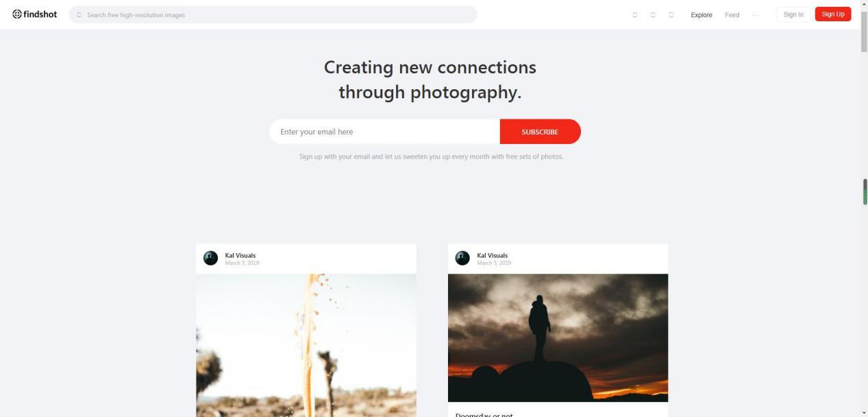Viewport: 868px width, 417px height.
Task: Open Kal Visuals profile link on right card
Action: click(493, 255)
